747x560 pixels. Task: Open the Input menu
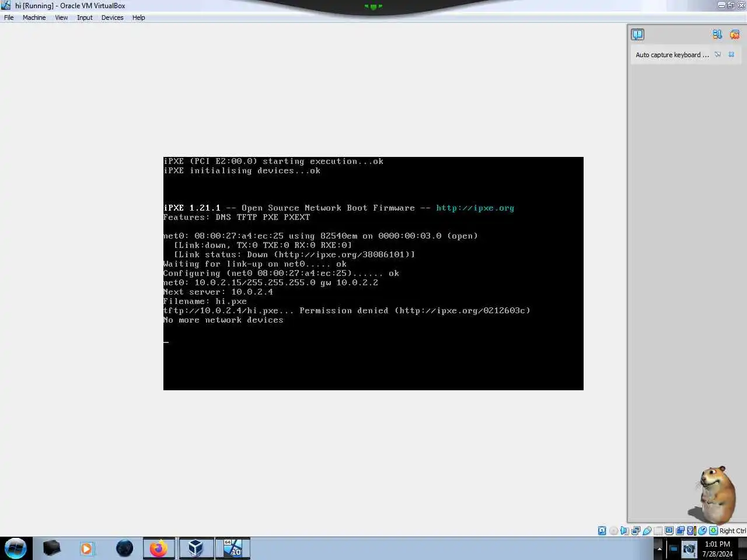pyautogui.click(x=85, y=17)
